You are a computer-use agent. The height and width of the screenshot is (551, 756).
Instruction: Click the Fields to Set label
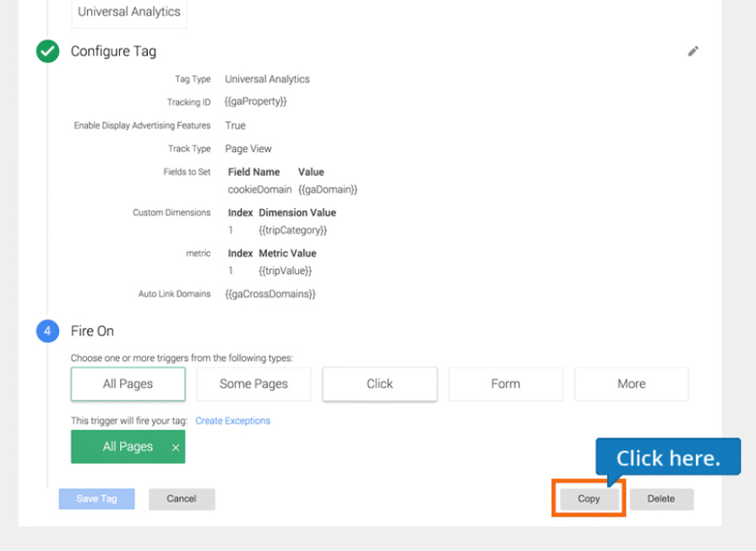(x=187, y=172)
